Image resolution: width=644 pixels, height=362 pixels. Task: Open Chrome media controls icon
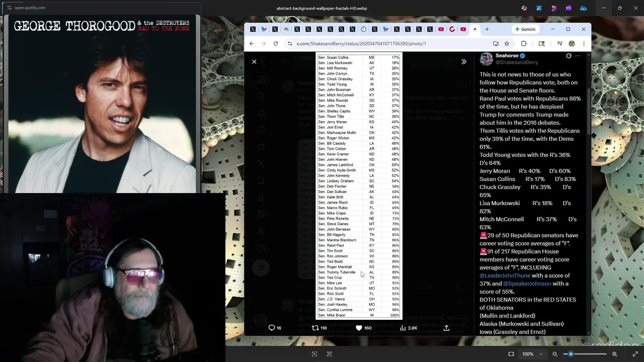point(559,44)
